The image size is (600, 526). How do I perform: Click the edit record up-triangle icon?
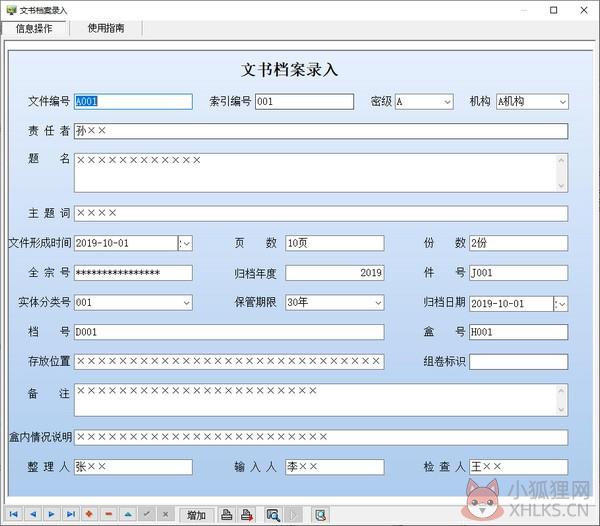(128, 515)
